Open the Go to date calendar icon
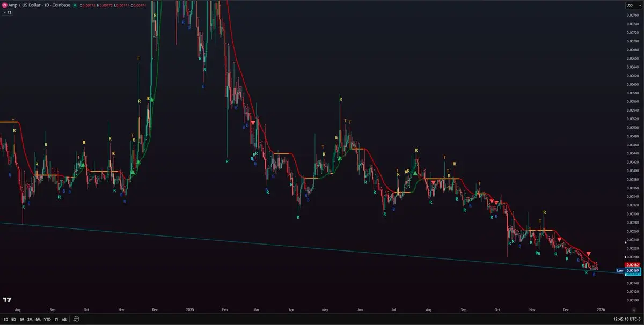This screenshot has height=325, width=644. [x=77, y=319]
